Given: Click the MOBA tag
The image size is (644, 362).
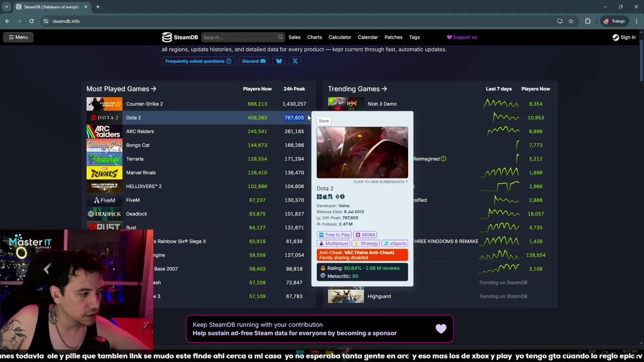Looking at the screenshot, I should [365, 235].
